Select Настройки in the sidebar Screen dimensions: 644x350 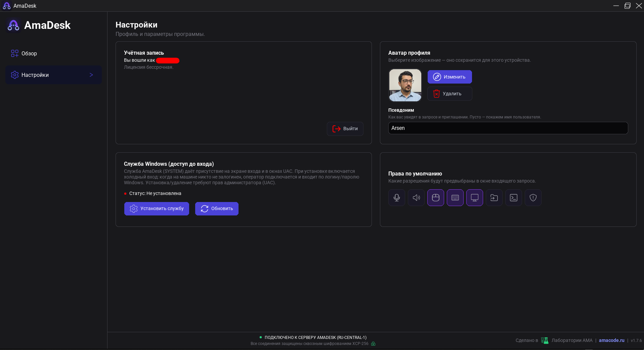click(53, 75)
